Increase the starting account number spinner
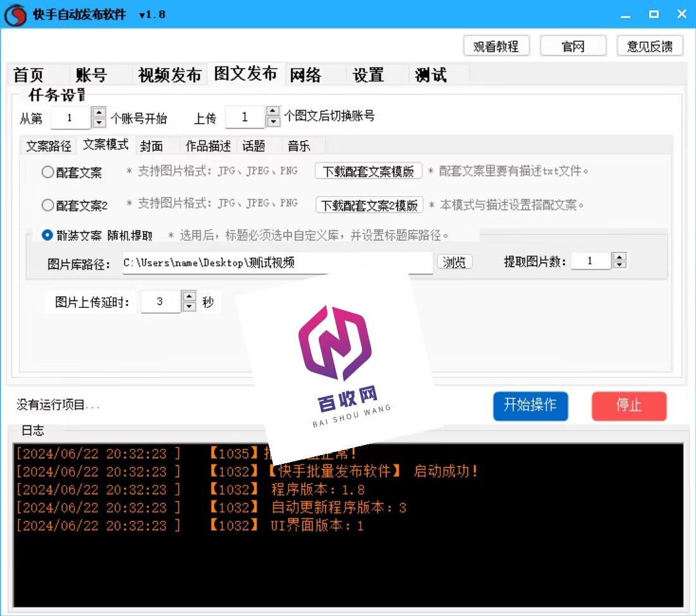The width and height of the screenshot is (696, 616). [x=99, y=112]
